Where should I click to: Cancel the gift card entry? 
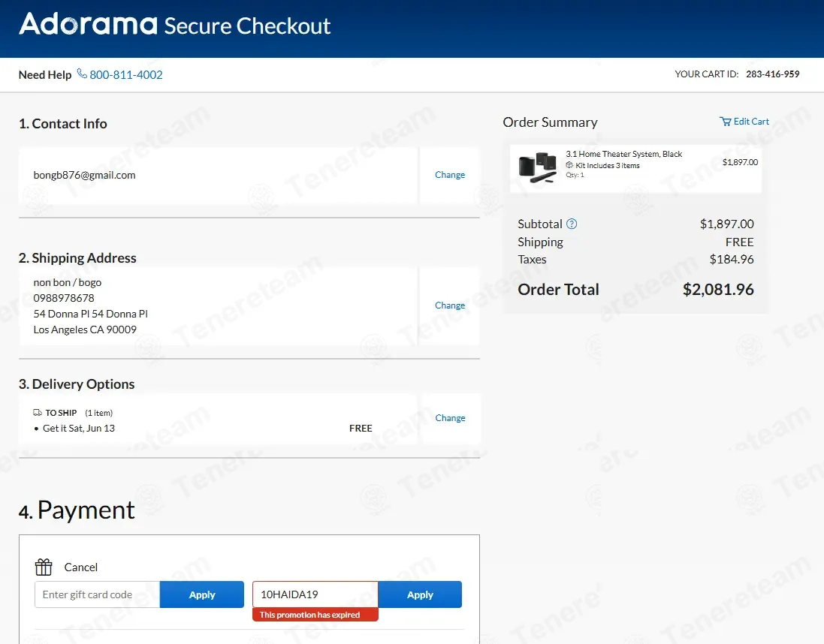(x=81, y=567)
